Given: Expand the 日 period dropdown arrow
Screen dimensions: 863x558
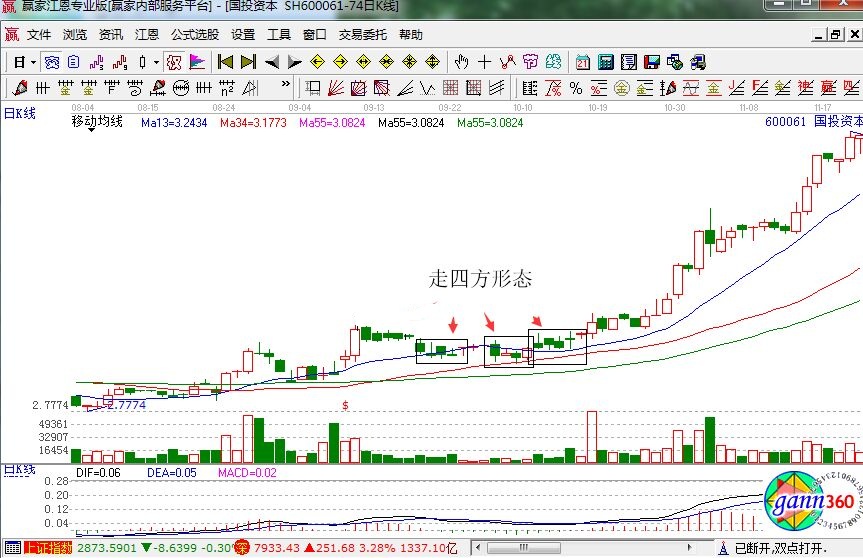Looking at the screenshot, I should coord(33,62).
